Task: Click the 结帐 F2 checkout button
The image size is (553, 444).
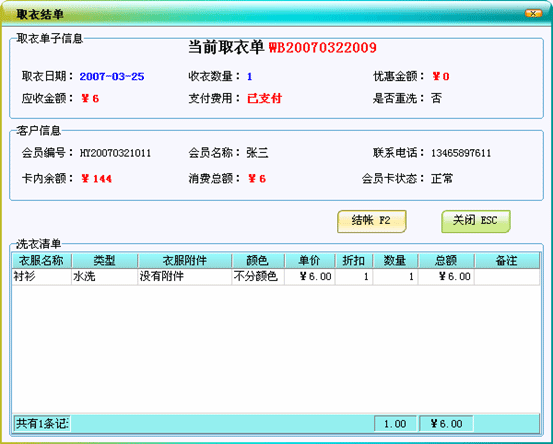Action: pyautogui.click(x=372, y=221)
